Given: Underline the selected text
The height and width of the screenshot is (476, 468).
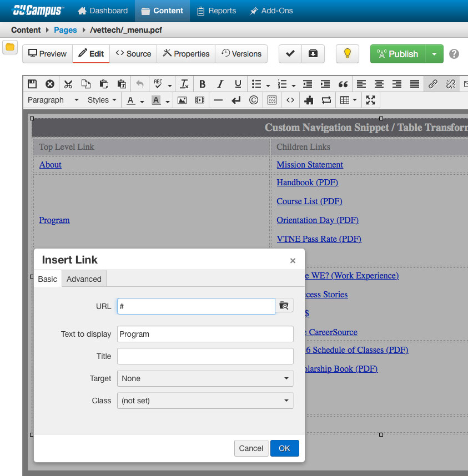Looking at the screenshot, I should (238, 84).
